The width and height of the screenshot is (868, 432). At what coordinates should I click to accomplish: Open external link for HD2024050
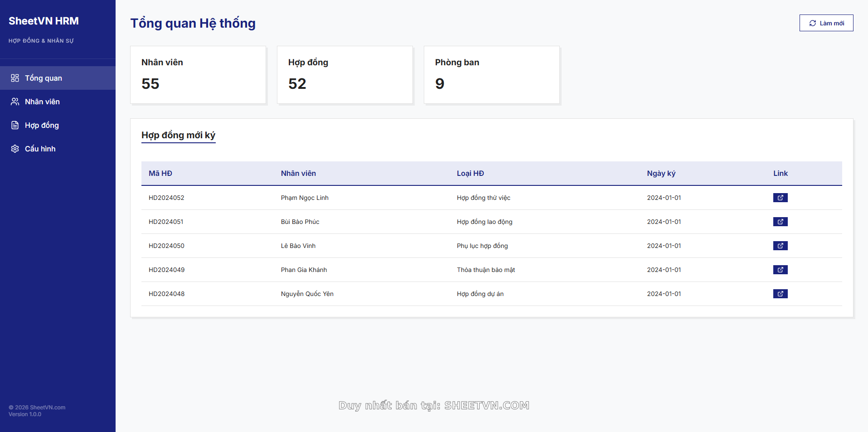point(780,246)
